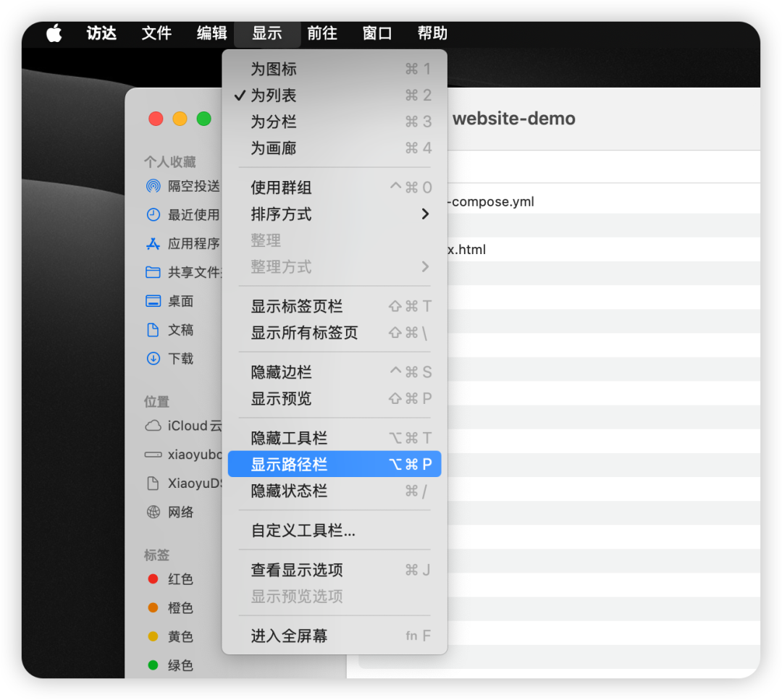Toggle 隐藏状态栏
This screenshot has height=700, width=782.
tap(335, 491)
